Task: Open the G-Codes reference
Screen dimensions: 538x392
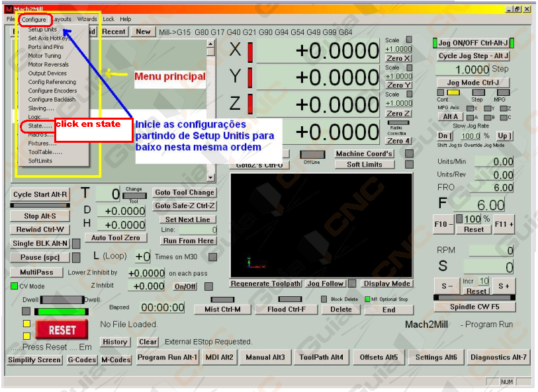Action: pos(81,360)
